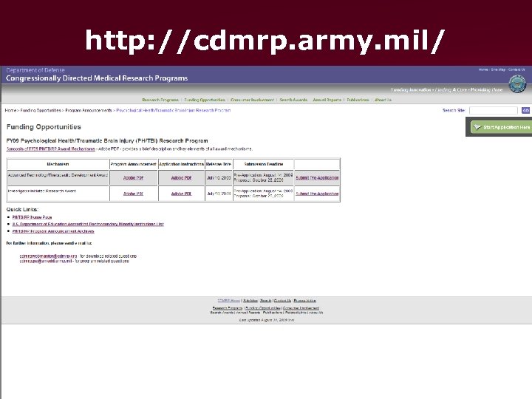Open the U.S. Department of Education Minority Institutions List link
The height and width of the screenshot is (399, 532).
point(88,225)
